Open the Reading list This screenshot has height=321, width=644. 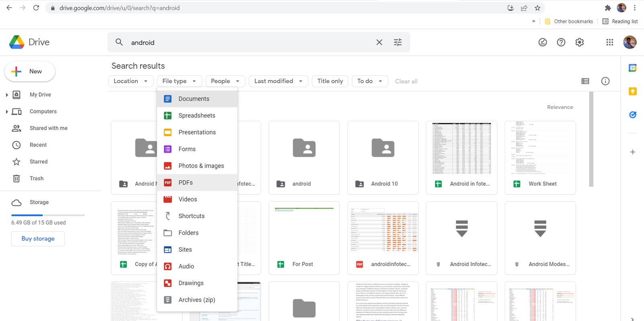620,21
